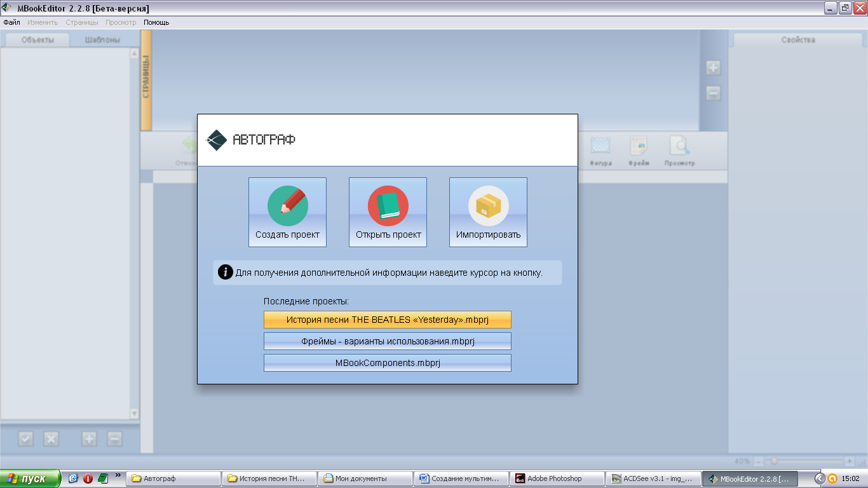Click the Просмотр preview tool icon
Screen dimensions: 868x488
[679, 146]
